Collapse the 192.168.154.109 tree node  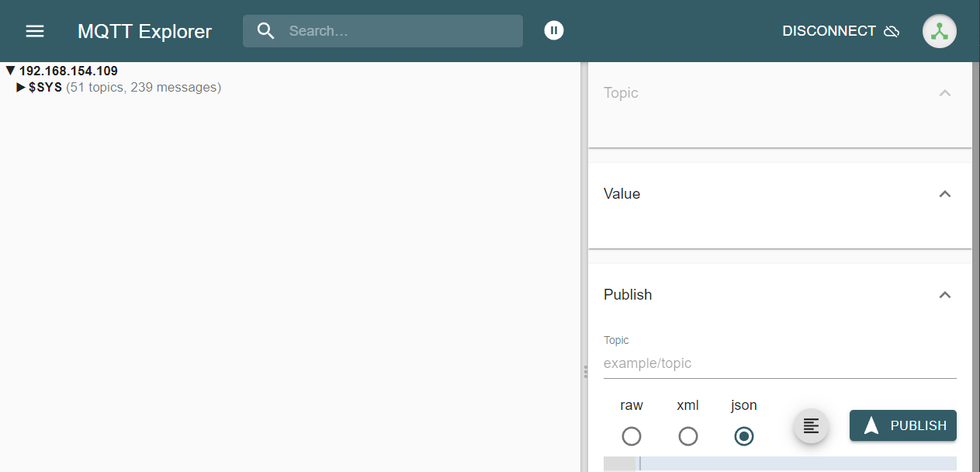pos(10,71)
